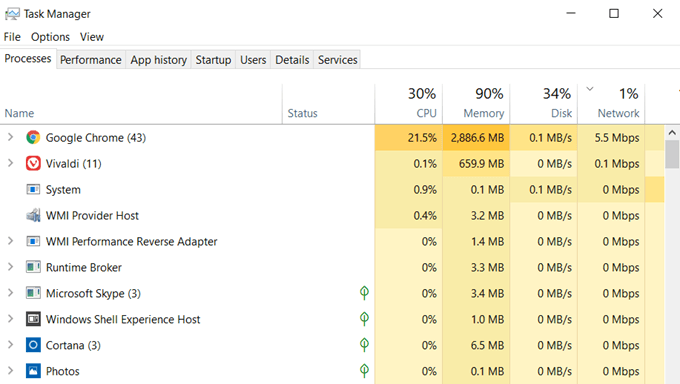Image resolution: width=680 pixels, height=384 pixels.
Task: Open the View menu
Action: (92, 37)
